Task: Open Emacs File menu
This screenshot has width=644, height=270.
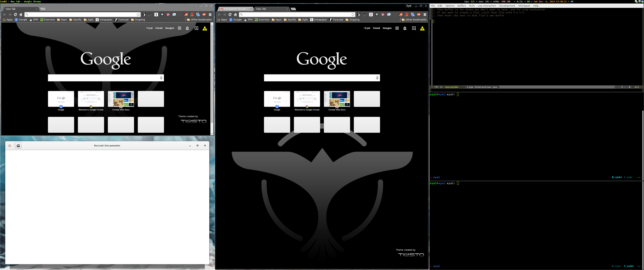Action: 433,6
